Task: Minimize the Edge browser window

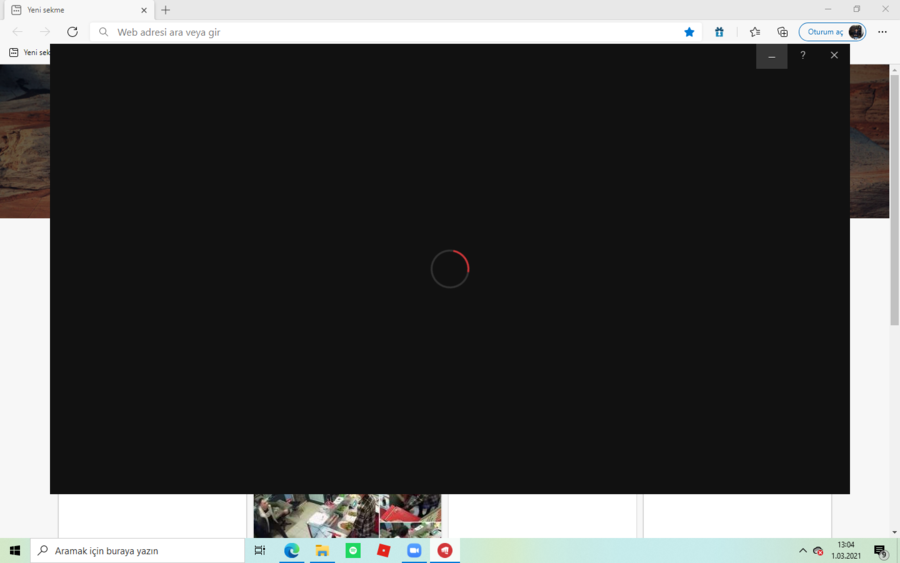Action: [828, 9]
